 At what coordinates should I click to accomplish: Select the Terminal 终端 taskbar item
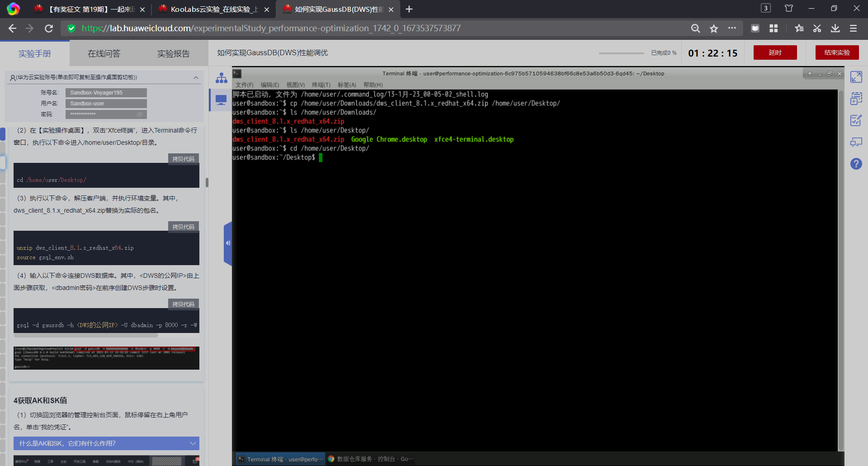coord(280,459)
